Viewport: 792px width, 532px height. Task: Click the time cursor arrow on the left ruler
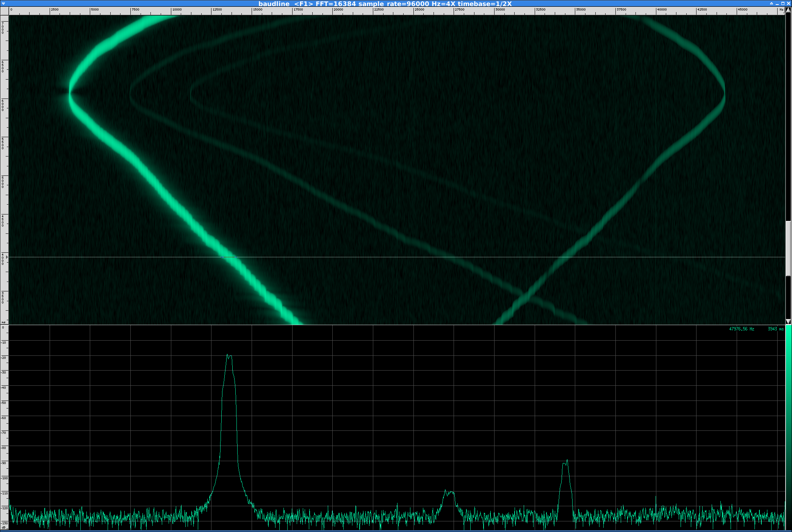coord(7,257)
